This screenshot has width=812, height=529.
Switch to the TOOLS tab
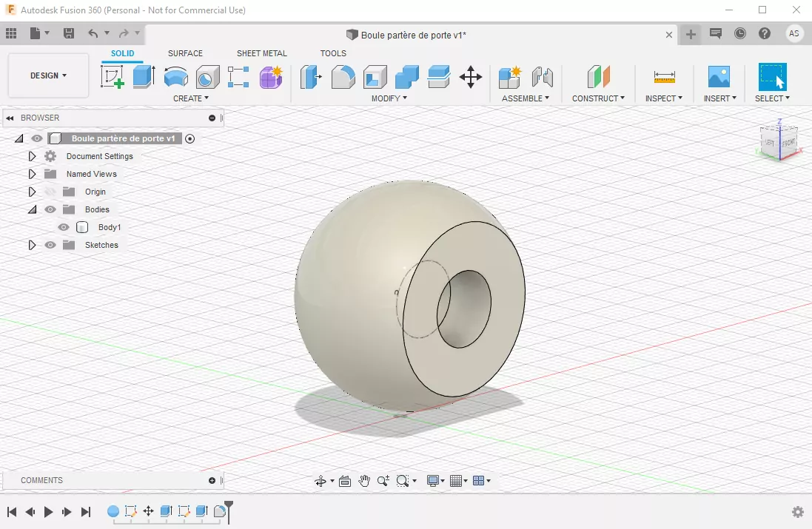(333, 53)
